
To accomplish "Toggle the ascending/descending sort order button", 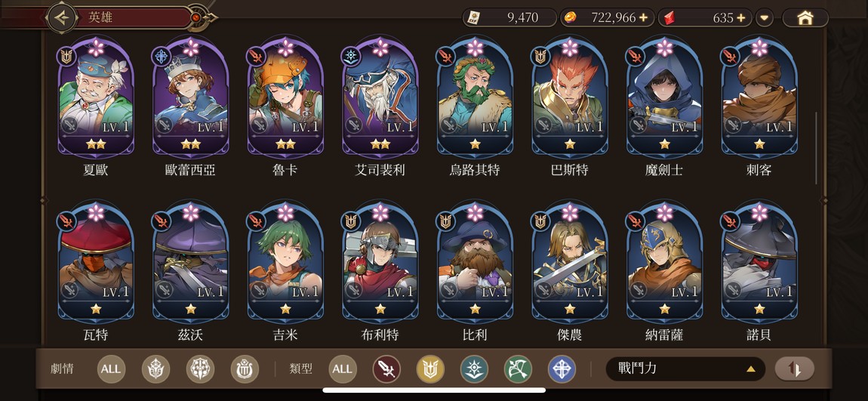I will click(x=794, y=369).
